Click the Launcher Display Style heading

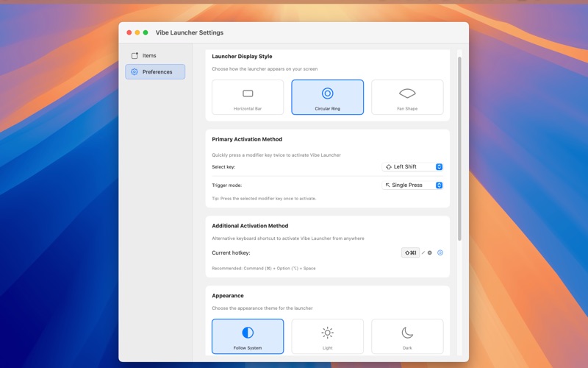(x=242, y=57)
